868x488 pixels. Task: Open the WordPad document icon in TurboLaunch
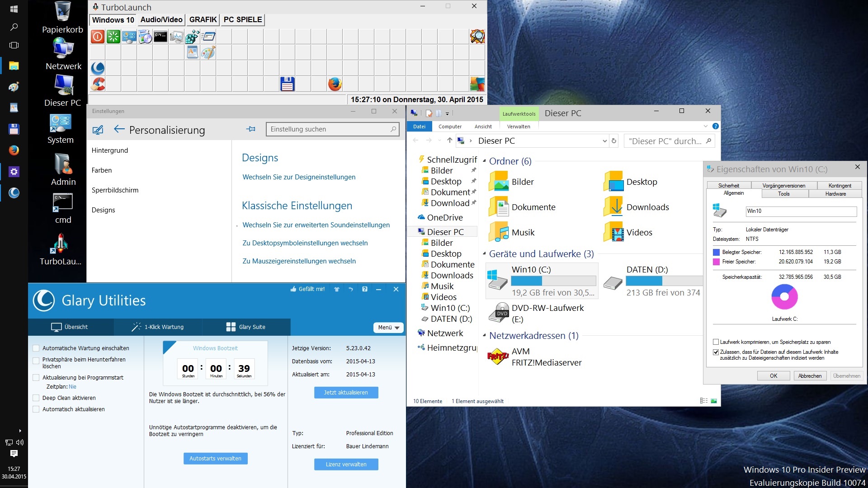pos(193,52)
